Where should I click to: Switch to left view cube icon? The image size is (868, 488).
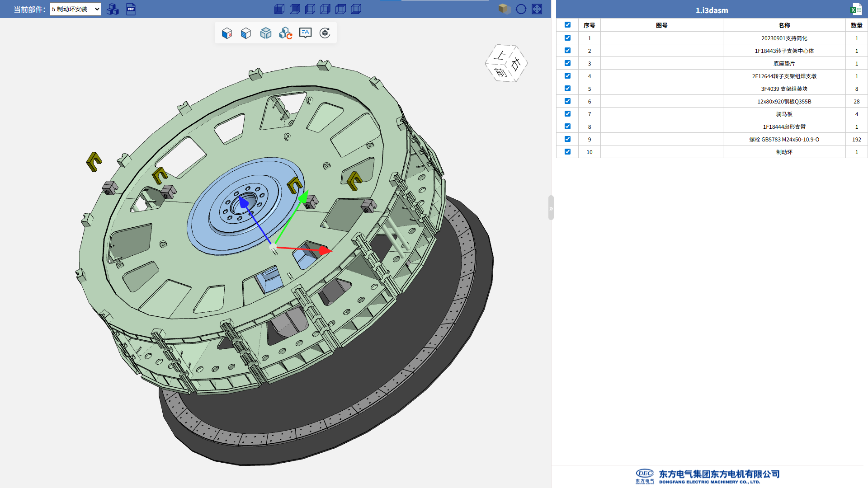coord(310,9)
